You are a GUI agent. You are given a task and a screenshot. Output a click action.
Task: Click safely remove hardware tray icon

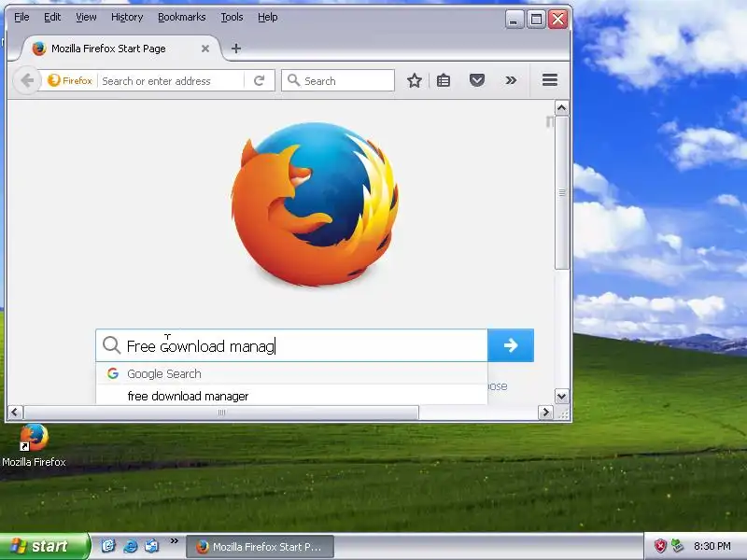[677, 546]
